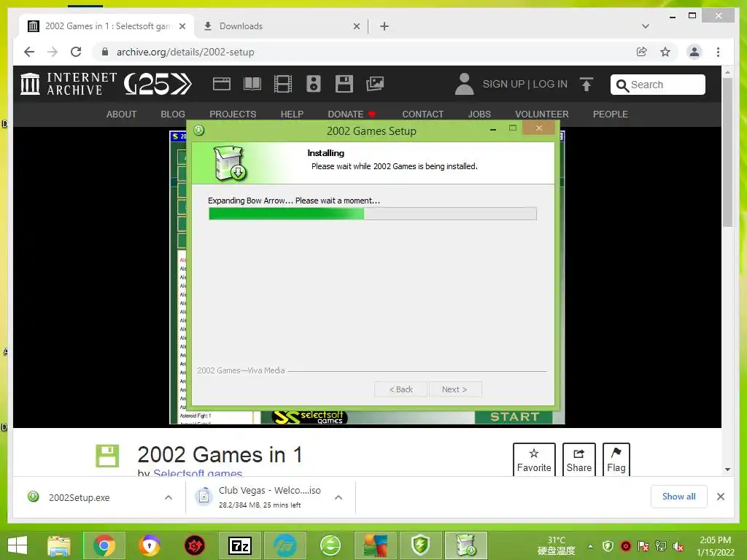
Task: Show hidden system tray icons
Action: coord(590,546)
